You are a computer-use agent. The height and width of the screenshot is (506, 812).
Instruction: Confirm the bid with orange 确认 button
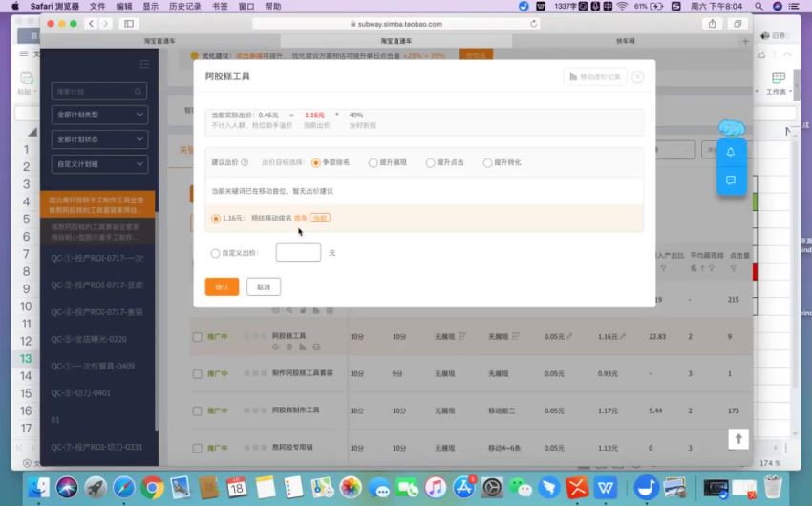pos(222,286)
